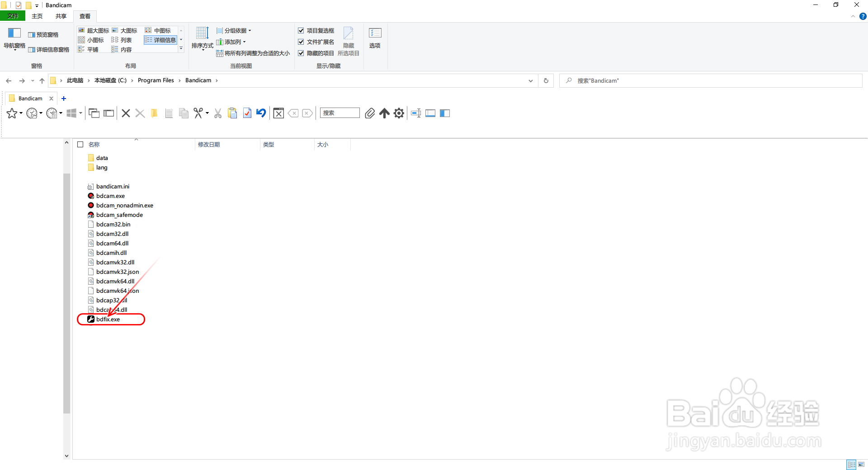
Task: Select the Bandicam folder tab
Action: (30, 99)
